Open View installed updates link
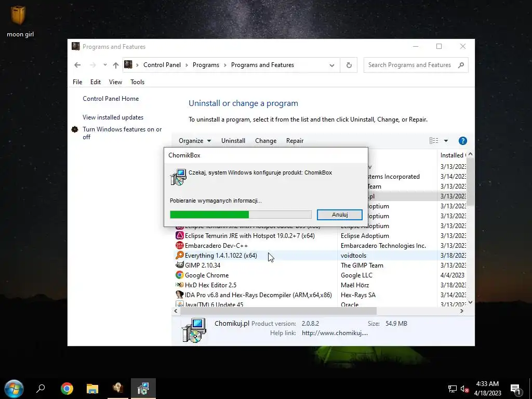 coord(113,117)
